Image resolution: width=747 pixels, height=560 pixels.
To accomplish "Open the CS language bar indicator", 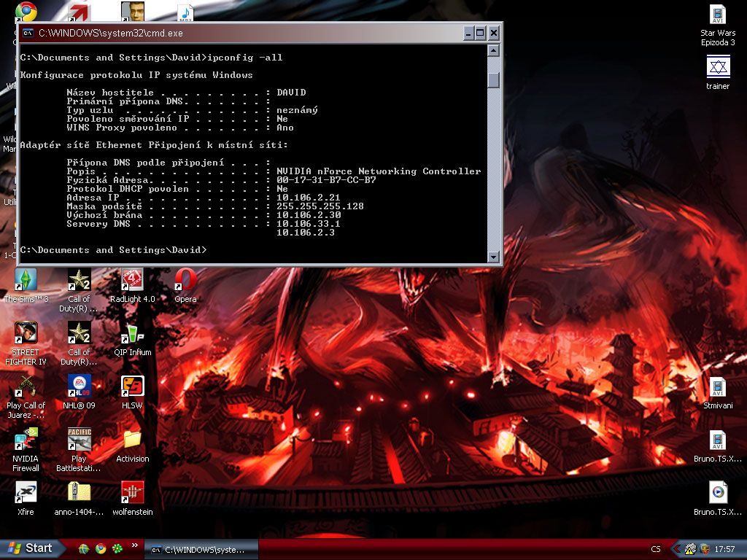I will [656, 549].
